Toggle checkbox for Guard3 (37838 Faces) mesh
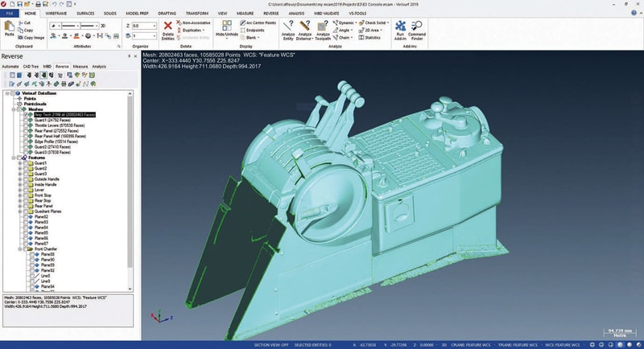Screen dimensions: 644x349 [26, 152]
